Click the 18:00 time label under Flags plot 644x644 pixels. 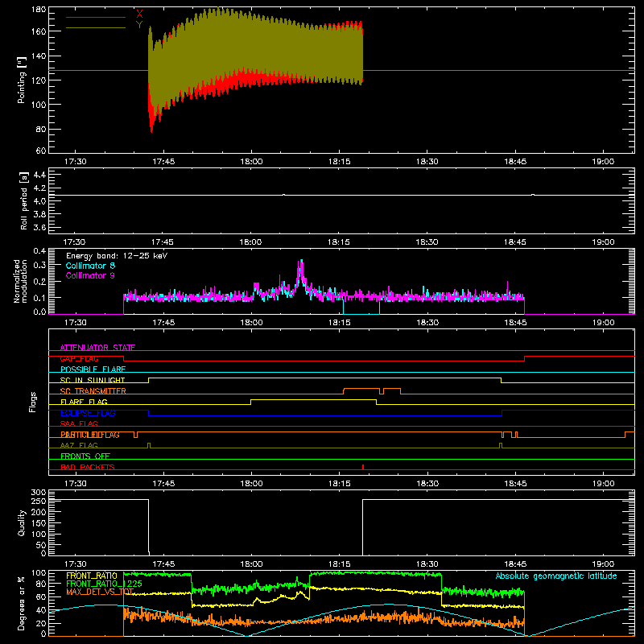251,484
